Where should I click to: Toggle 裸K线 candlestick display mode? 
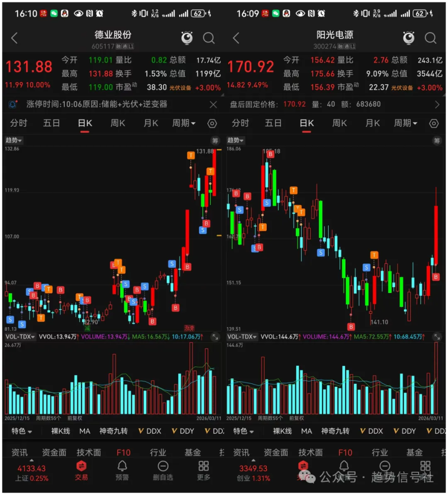(59, 431)
